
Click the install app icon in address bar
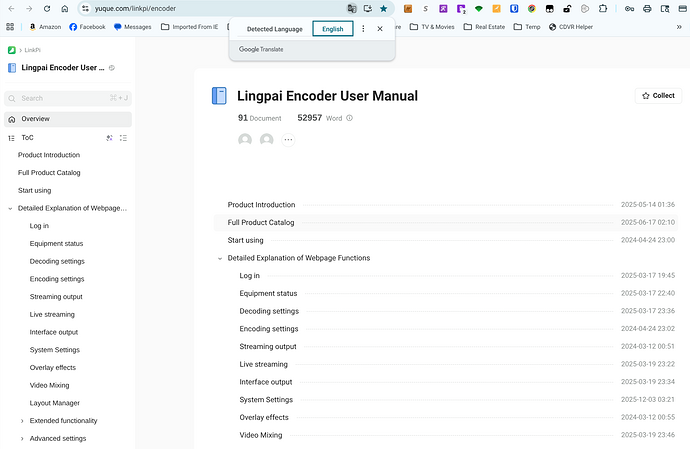(367, 8)
